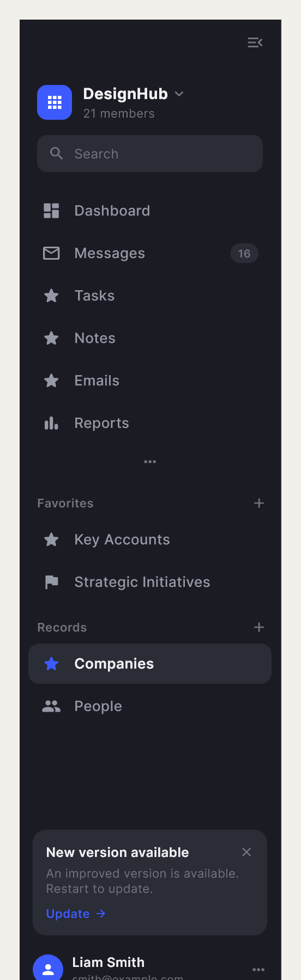
Task: Focus the Search input field
Action: pos(150,154)
